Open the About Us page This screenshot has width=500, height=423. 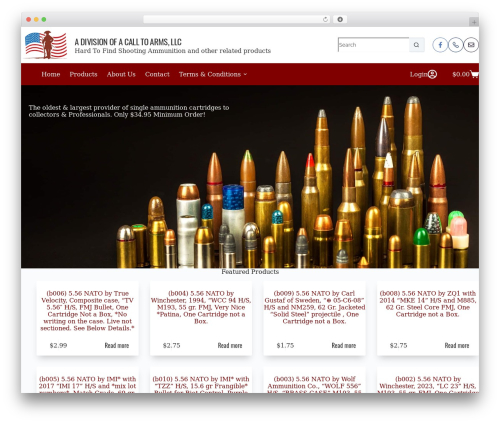[x=121, y=74]
